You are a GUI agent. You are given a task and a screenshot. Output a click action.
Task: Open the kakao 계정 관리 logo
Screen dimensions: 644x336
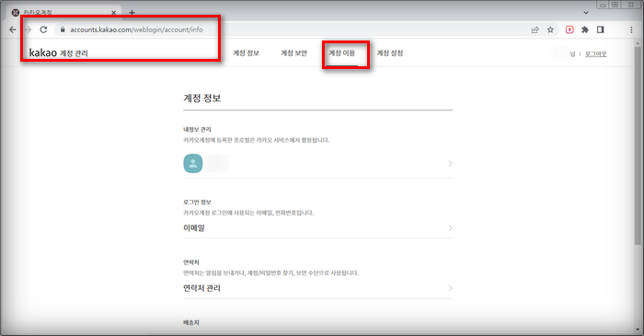click(x=58, y=53)
